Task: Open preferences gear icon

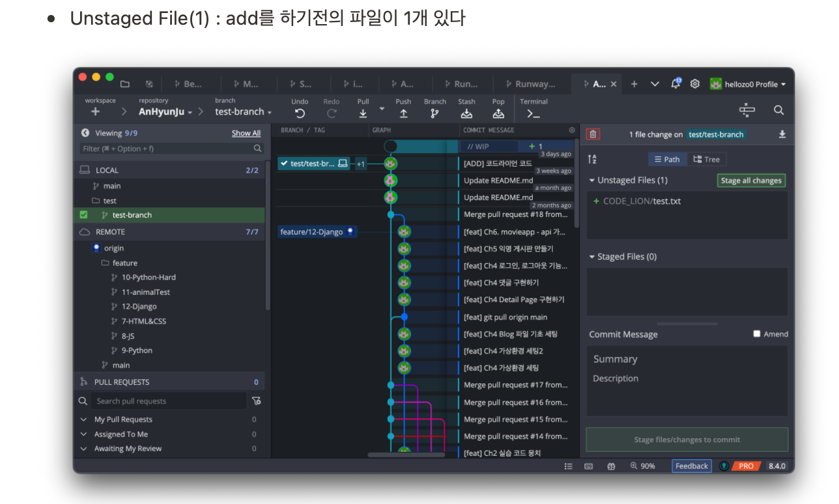Action: pyautogui.click(x=695, y=84)
